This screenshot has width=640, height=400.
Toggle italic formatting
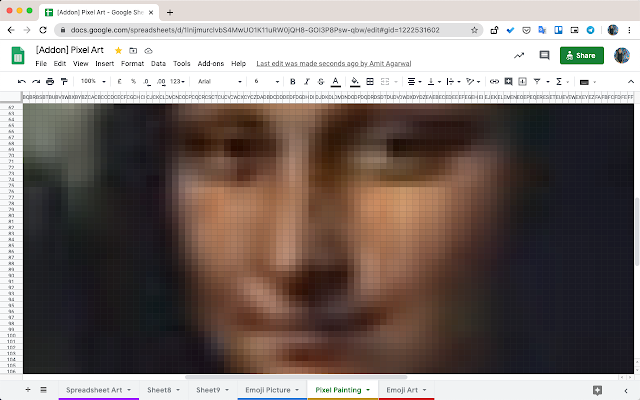click(307, 82)
